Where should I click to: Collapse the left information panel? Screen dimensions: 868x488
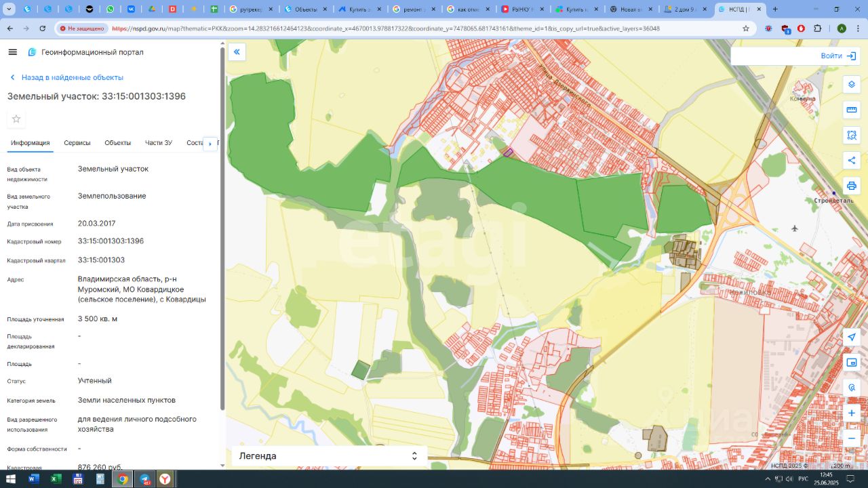pyautogui.click(x=237, y=52)
